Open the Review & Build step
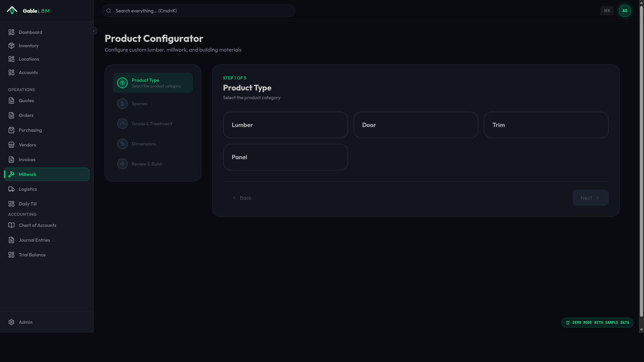The height and width of the screenshot is (362, 644). (x=146, y=164)
